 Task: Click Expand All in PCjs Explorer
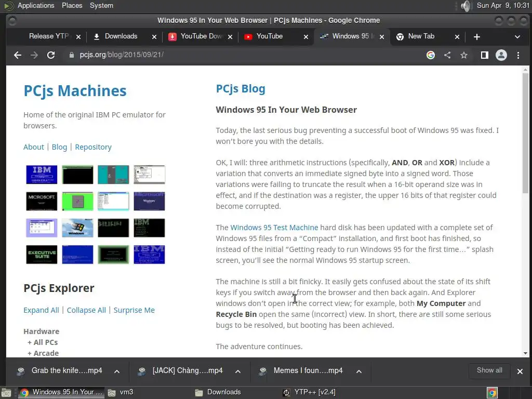(x=41, y=310)
